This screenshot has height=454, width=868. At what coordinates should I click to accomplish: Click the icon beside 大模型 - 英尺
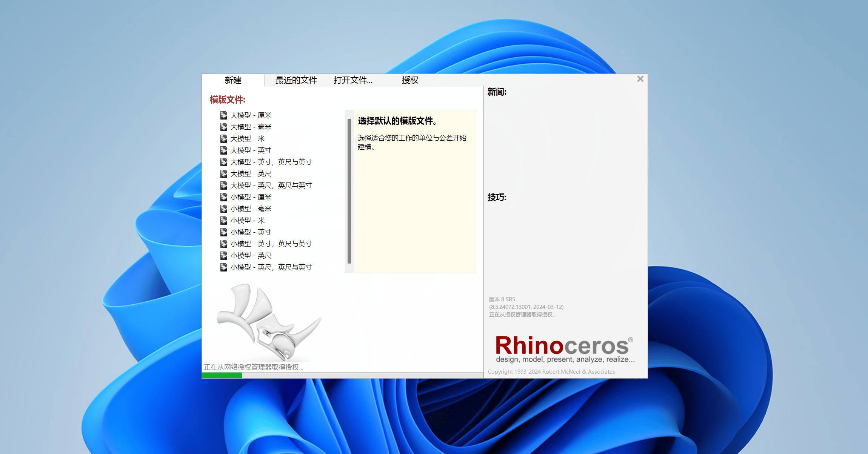[x=224, y=174]
